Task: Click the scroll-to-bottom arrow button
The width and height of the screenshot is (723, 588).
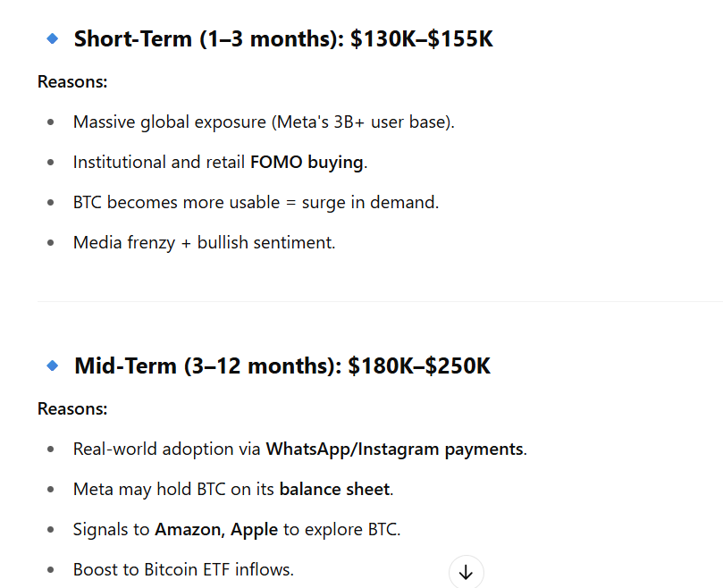Action: pos(466,573)
